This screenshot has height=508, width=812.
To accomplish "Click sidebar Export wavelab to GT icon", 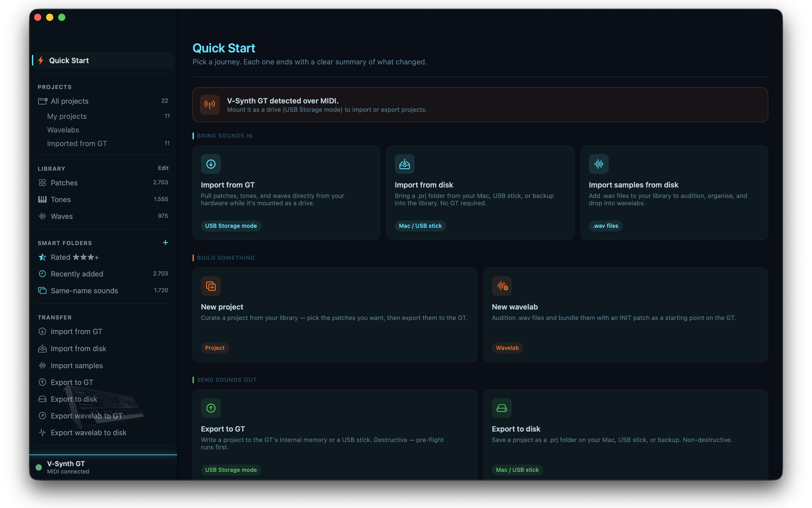I will pos(42,416).
